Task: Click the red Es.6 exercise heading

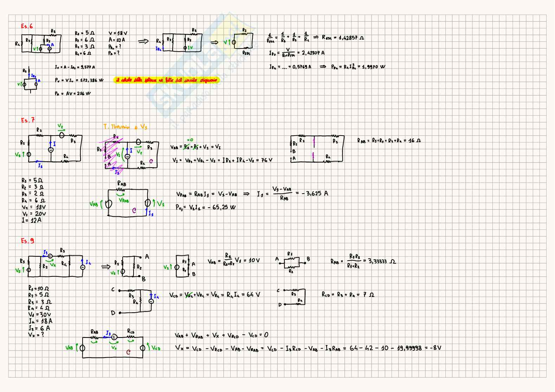Action: tap(27, 26)
